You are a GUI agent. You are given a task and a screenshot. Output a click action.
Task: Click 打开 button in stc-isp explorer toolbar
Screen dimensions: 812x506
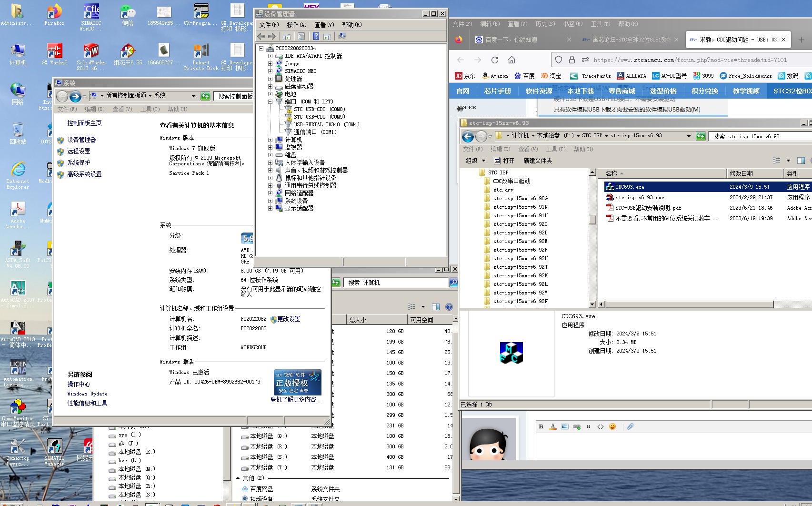pyautogui.click(x=504, y=161)
